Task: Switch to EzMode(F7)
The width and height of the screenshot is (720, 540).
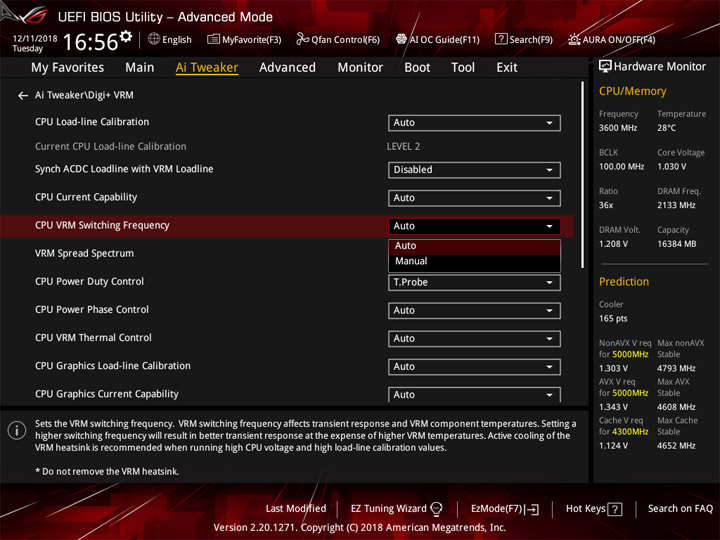Action: coord(505,509)
